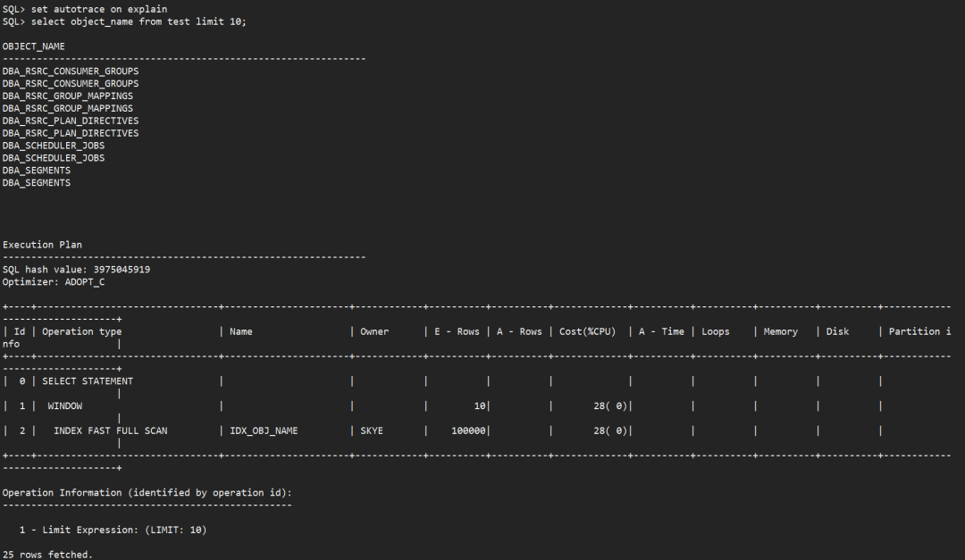Viewport: 965px width, 560px height.
Task: Click the "E - Rows" column header
Action: (457, 331)
